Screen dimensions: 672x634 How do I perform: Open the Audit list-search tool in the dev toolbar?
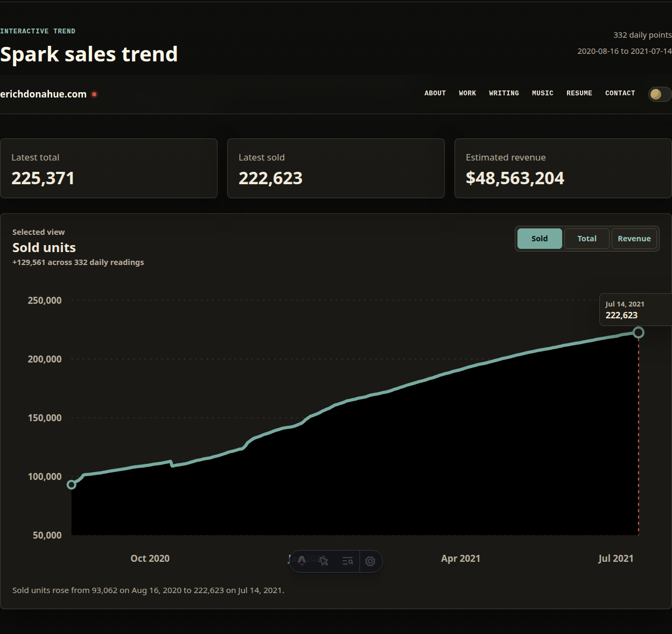347,561
